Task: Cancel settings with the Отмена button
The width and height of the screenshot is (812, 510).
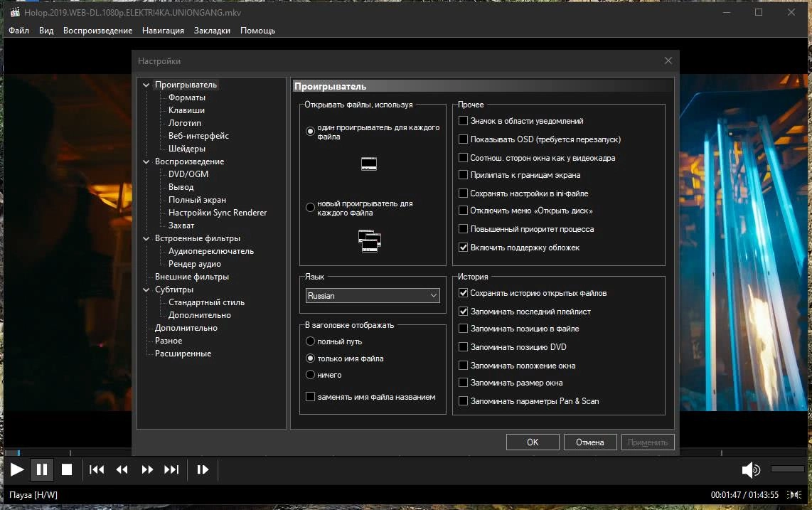Action: pos(590,442)
